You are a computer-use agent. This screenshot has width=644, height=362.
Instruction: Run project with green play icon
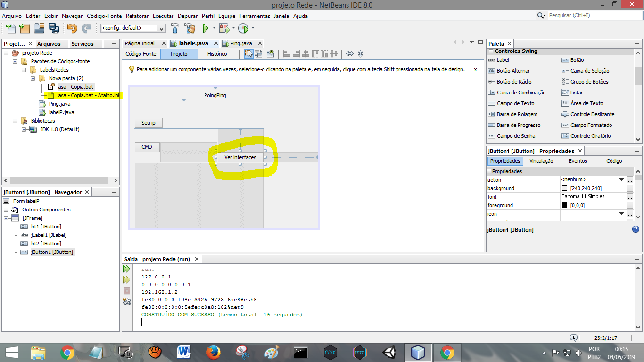tap(206, 28)
